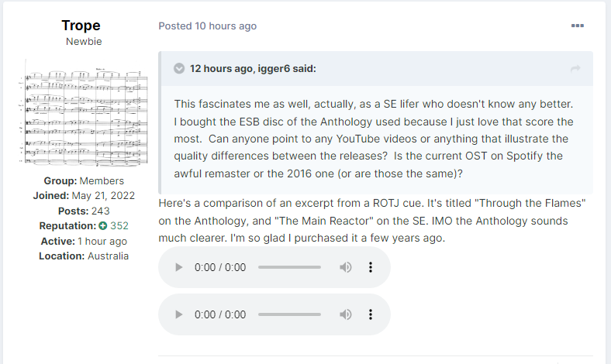Seek in the second audio progress bar
This screenshot has height=364, width=611.
tap(289, 314)
